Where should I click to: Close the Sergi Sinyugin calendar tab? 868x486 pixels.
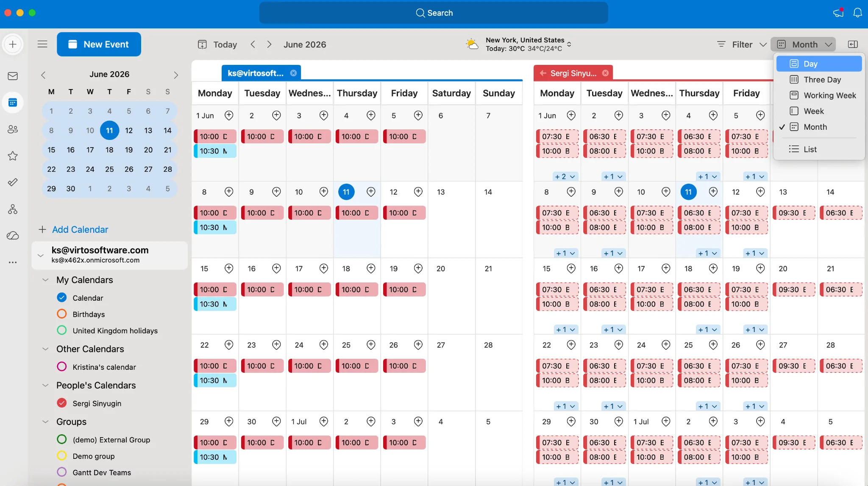pyautogui.click(x=605, y=73)
